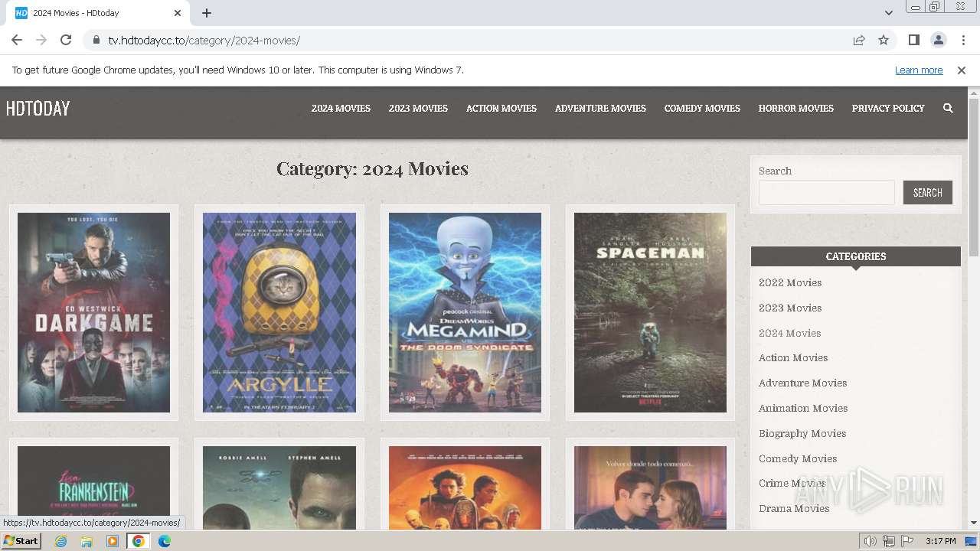
Task: Open the media player taskbar icon
Action: tap(113, 541)
